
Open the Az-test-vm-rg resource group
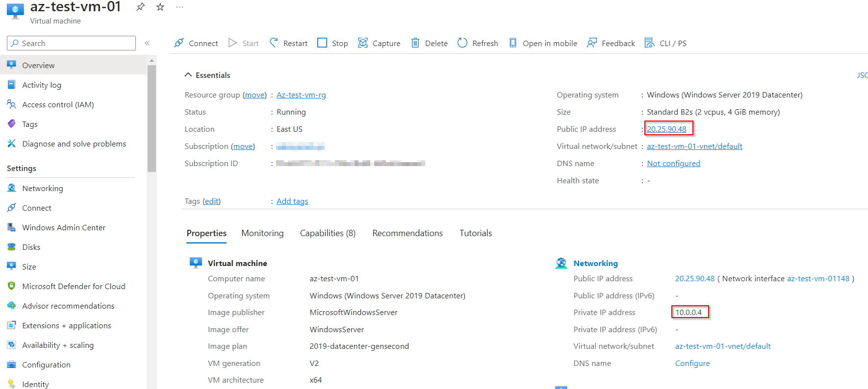(301, 95)
